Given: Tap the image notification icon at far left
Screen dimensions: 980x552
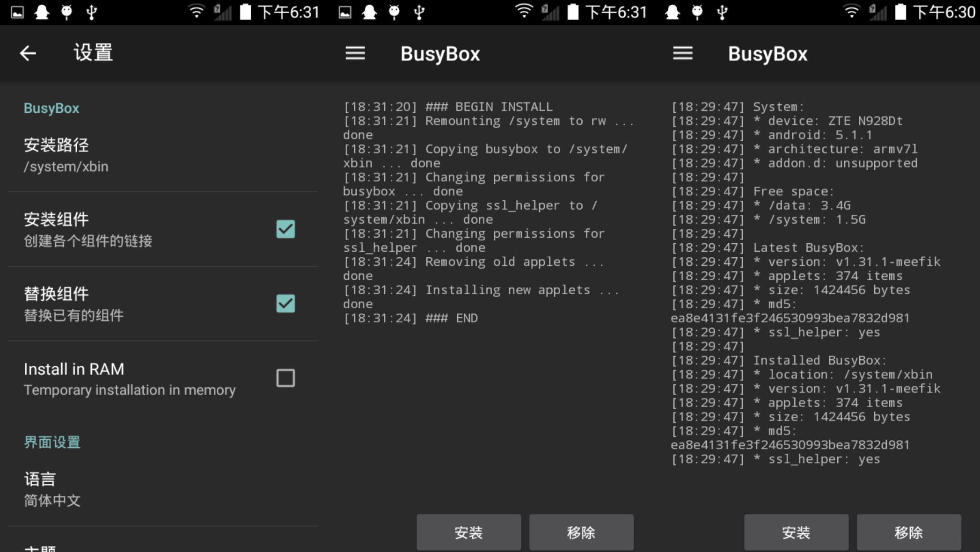Looking at the screenshot, I should point(17,12).
